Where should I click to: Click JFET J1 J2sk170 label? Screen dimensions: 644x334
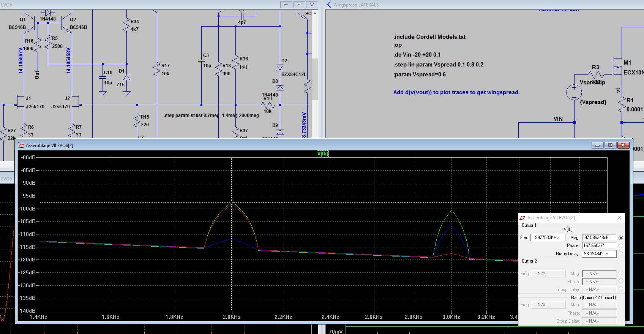click(x=35, y=103)
